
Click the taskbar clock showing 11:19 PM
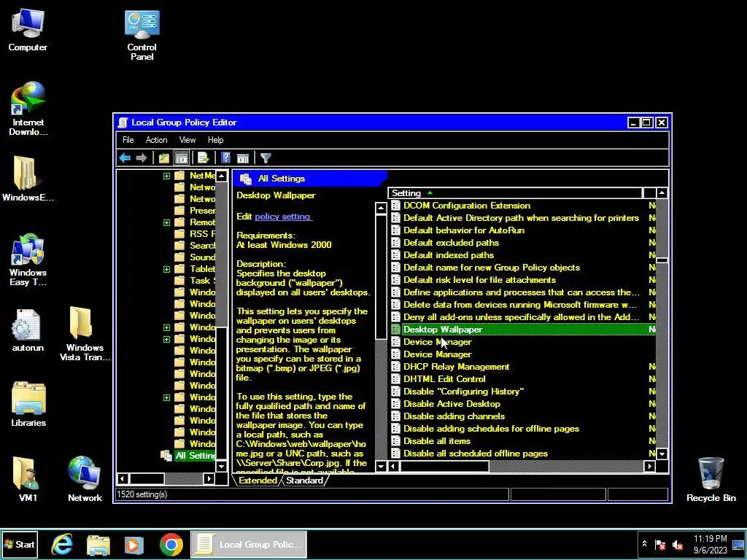[711, 544]
